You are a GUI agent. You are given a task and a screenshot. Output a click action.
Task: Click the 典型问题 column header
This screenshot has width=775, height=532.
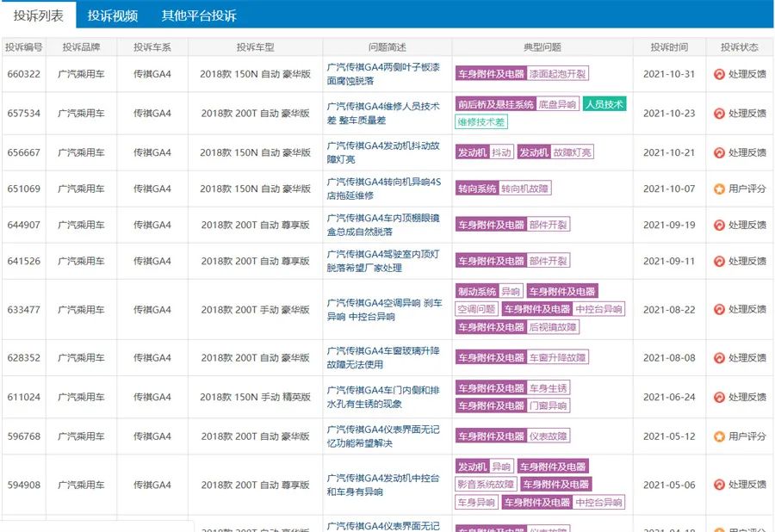[x=542, y=47]
